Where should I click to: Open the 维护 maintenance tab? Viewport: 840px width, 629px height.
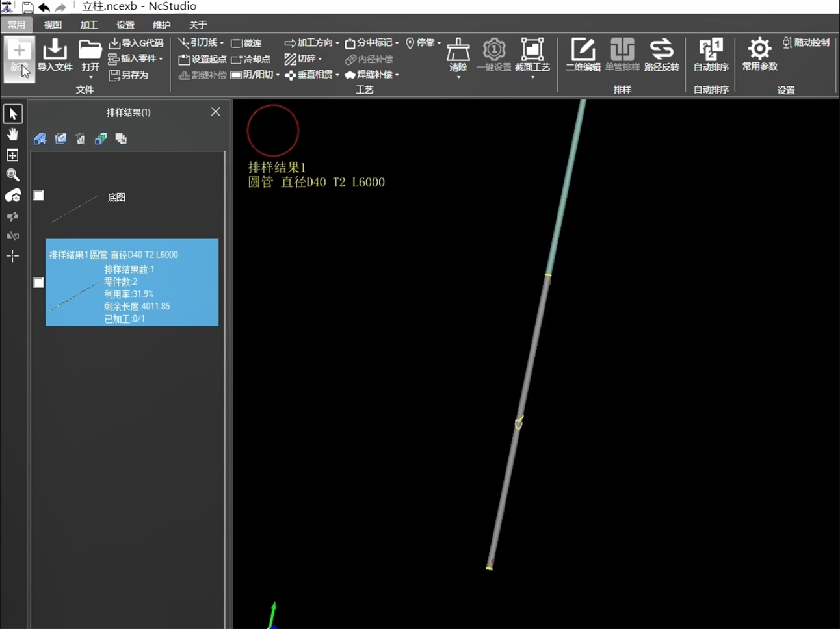point(161,25)
